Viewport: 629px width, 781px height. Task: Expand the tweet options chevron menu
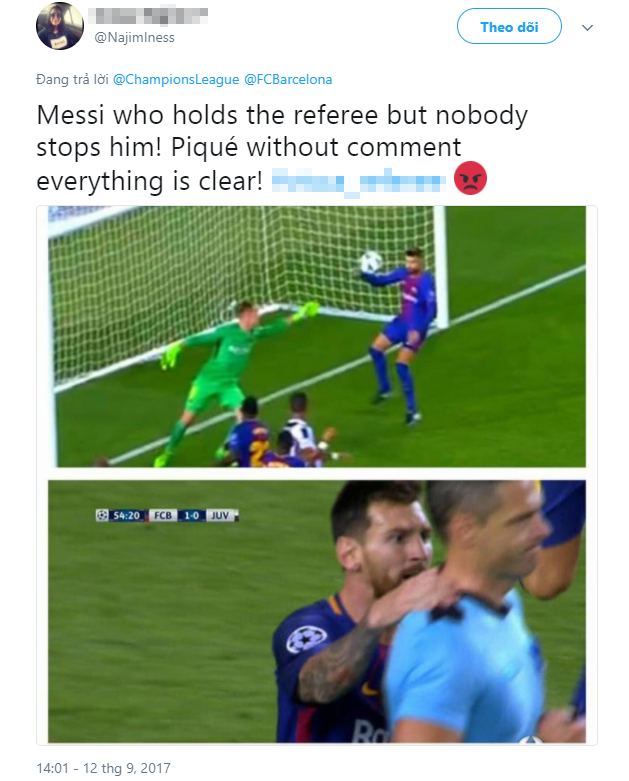588,27
